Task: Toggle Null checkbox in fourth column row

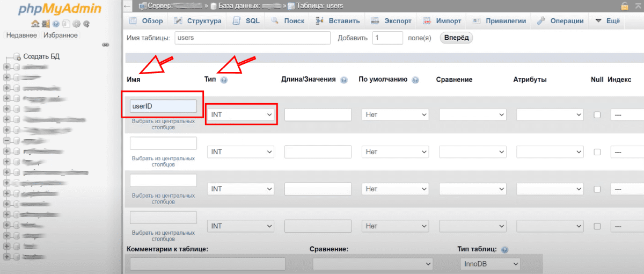Action: coord(597,226)
